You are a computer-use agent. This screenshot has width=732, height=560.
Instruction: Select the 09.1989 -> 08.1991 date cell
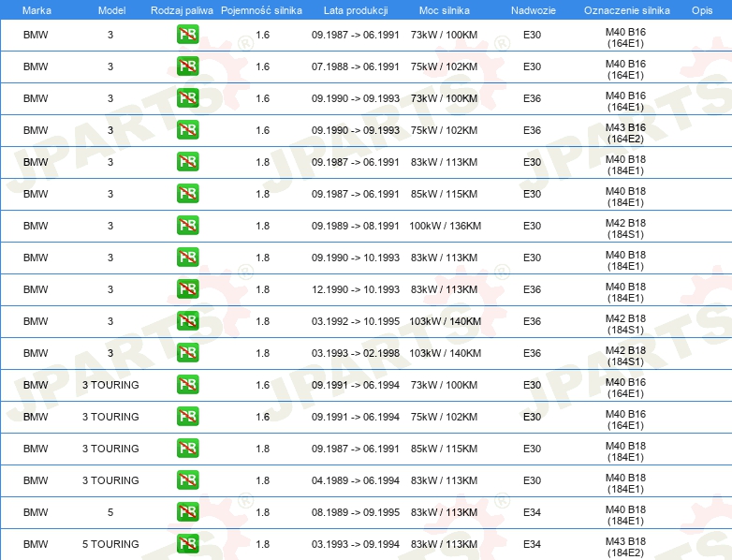pos(356,226)
